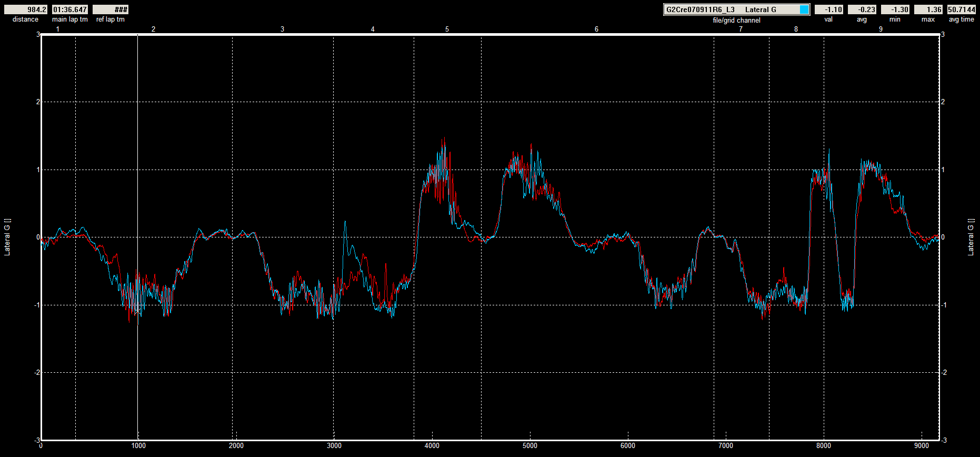Click the 9000 distance axis tick label
This screenshot has height=457, width=980.
pos(922,446)
